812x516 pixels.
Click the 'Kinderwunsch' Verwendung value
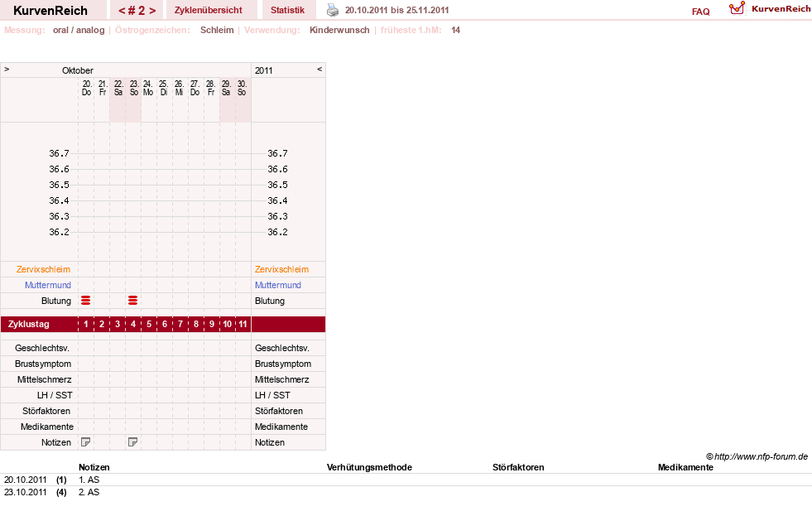pos(339,30)
